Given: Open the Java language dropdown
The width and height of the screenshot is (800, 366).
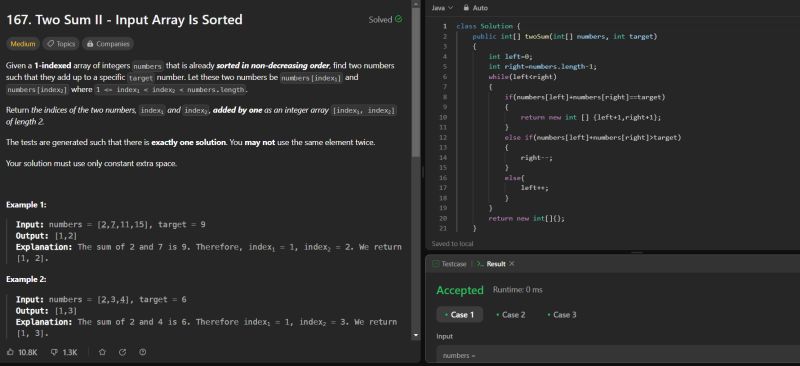Looking at the screenshot, I should tap(442, 8).
